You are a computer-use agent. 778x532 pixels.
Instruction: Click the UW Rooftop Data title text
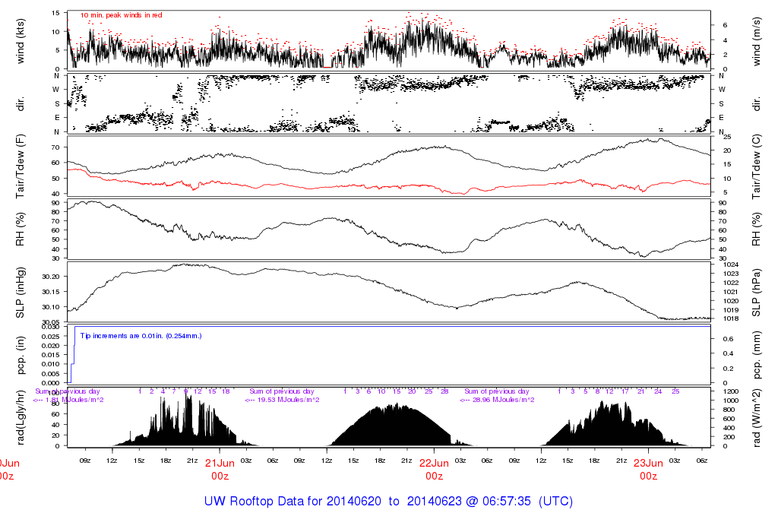click(388, 502)
